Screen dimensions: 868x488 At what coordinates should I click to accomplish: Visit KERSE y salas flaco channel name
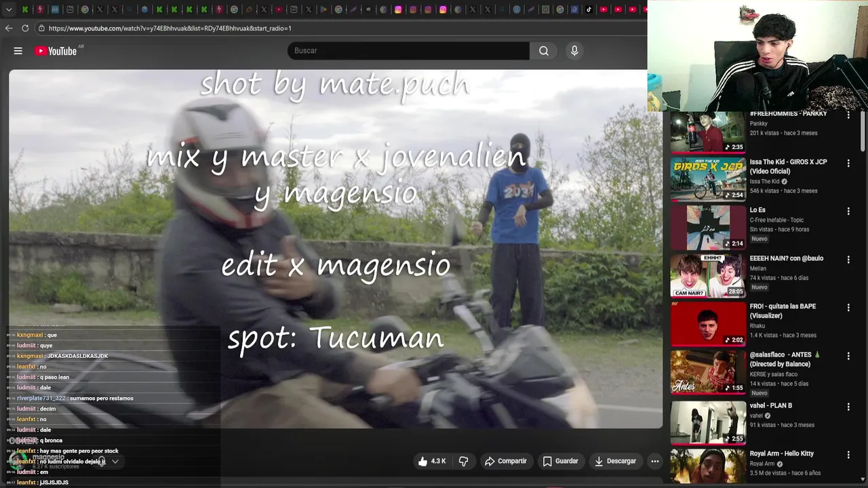coord(773,374)
